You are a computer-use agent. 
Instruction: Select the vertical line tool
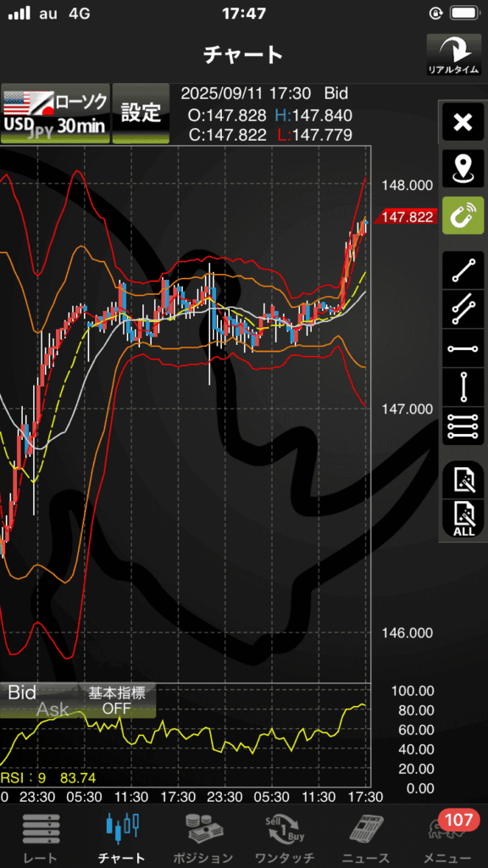(x=463, y=387)
